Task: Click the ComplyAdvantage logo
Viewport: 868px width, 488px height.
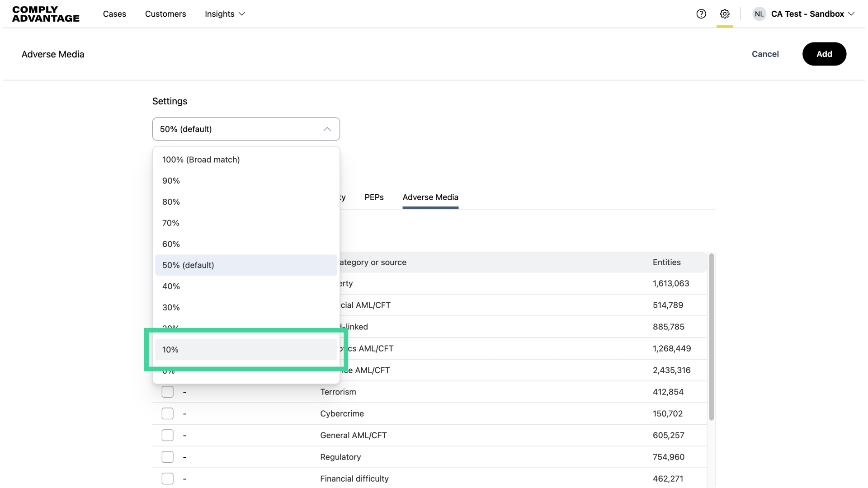Action: 46,14
